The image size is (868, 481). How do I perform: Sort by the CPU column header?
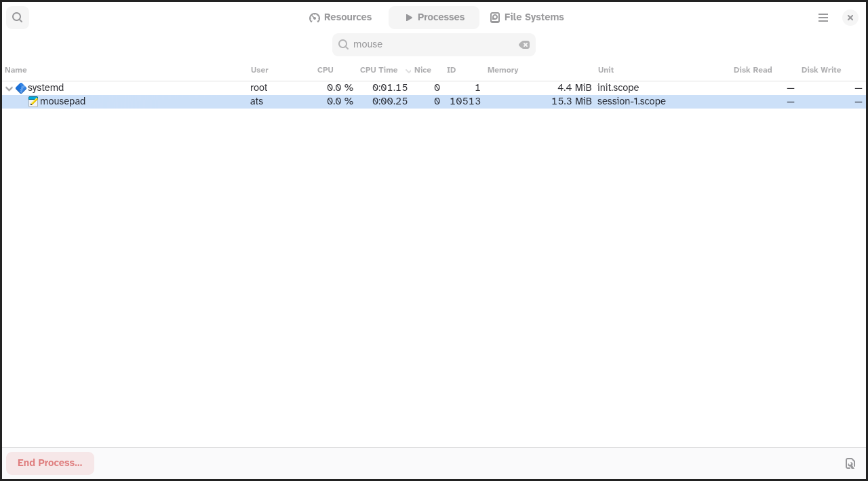coord(325,70)
